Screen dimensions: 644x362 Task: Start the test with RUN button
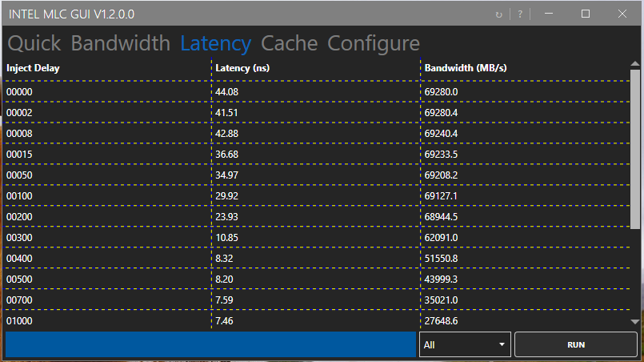point(576,344)
